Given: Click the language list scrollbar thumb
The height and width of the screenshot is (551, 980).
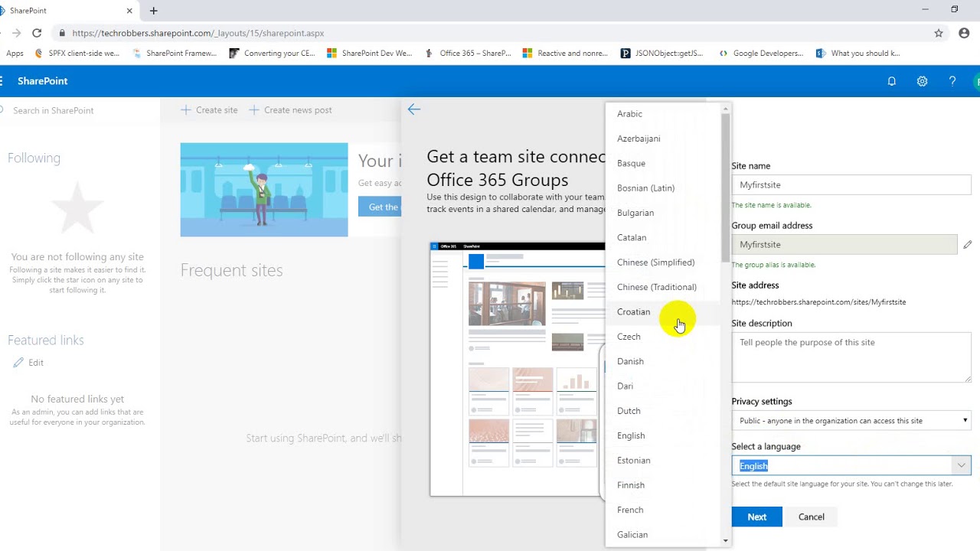Looking at the screenshot, I should click(x=726, y=187).
